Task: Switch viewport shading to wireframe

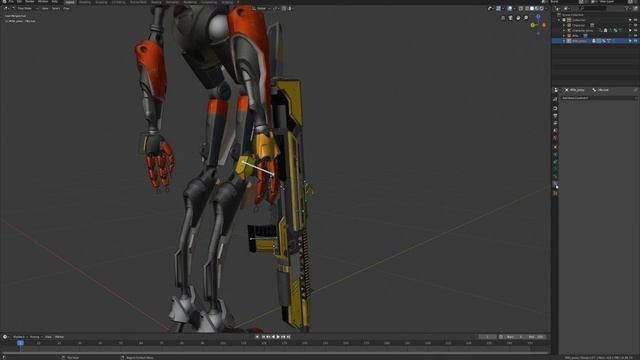Action: (x=527, y=9)
